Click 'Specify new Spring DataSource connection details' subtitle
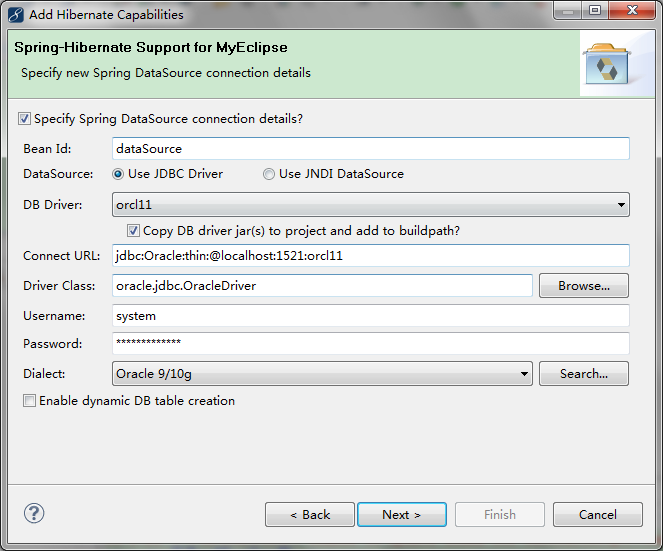 pos(166,73)
